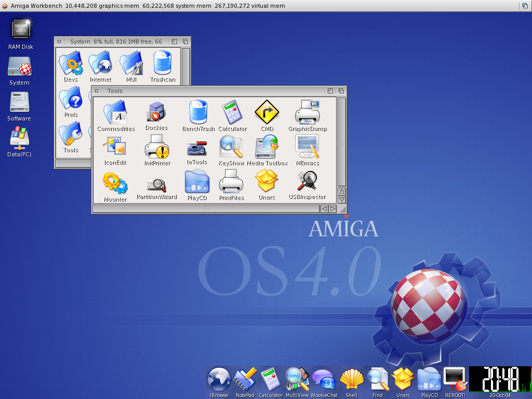
Task: Click the Tools window depth gadget
Action: pos(341,91)
